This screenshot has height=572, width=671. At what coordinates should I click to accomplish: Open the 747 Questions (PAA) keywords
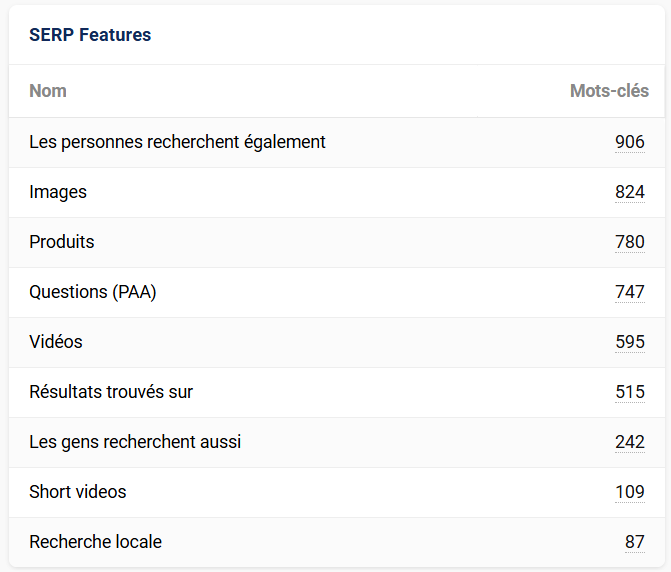630,292
